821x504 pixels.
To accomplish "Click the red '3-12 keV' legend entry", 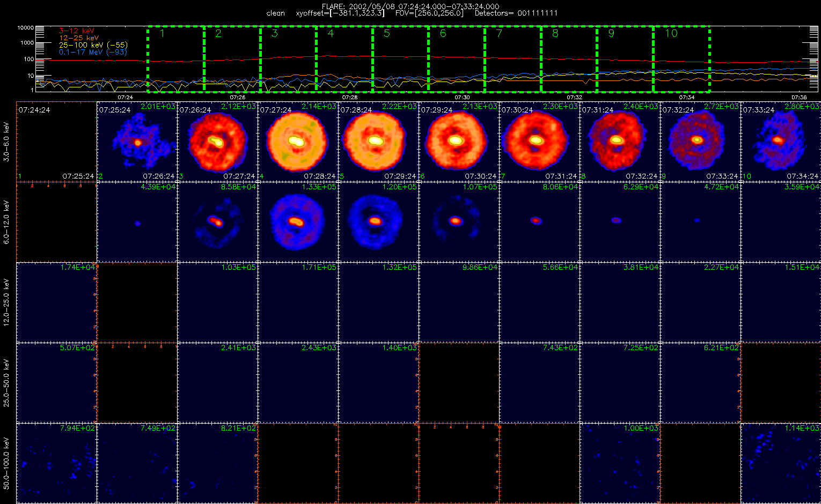I will pyautogui.click(x=77, y=31).
